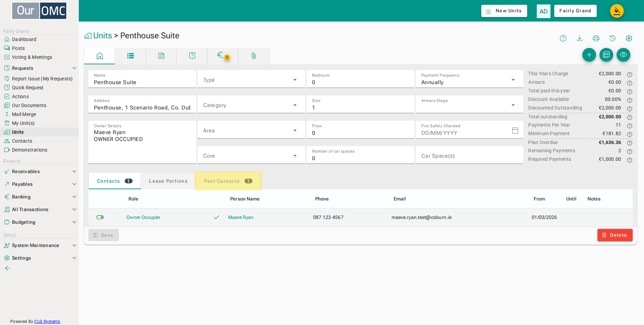This screenshot has width=644, height=325.
Task: Open calendar picker for Fire Safety Checked
Action: coord(515,130)
